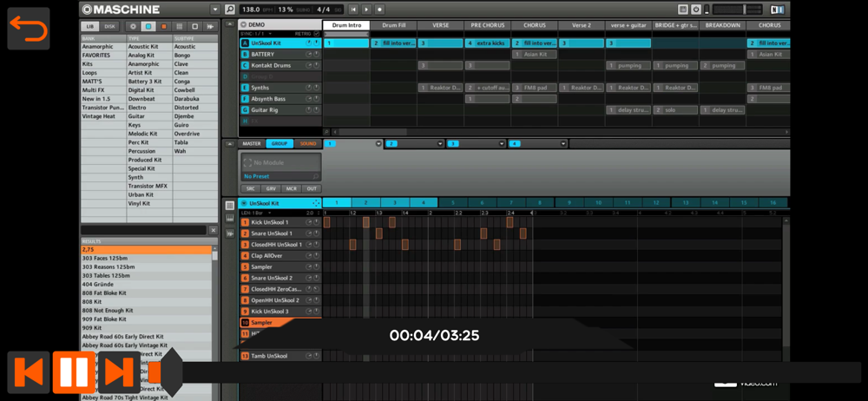The width and height of the screenshot is (868, 401).
Task: Select the MASTER tab
Action: point(252,144)
